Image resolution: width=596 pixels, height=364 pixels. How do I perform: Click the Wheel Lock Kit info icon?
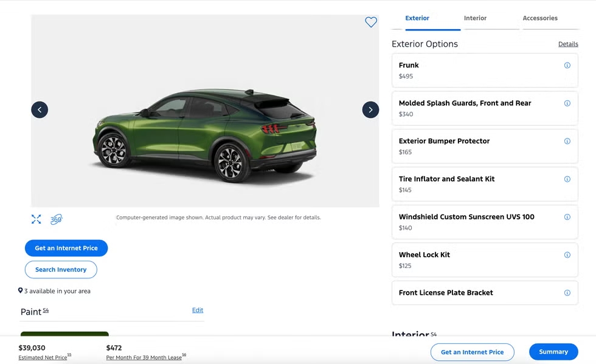[567, 255]
